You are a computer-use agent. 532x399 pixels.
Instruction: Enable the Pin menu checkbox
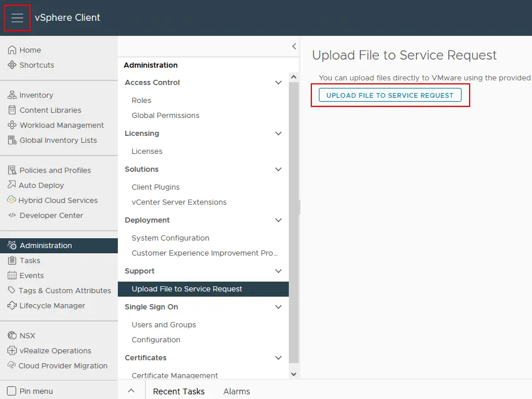pyautogui.click(x=12, y=391)
